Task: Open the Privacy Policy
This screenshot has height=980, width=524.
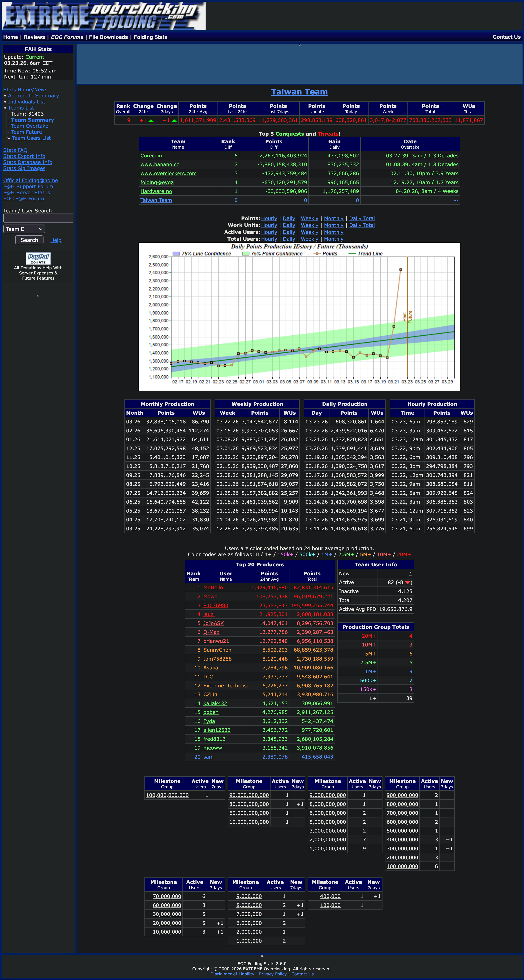Action: tap(273, 974)
